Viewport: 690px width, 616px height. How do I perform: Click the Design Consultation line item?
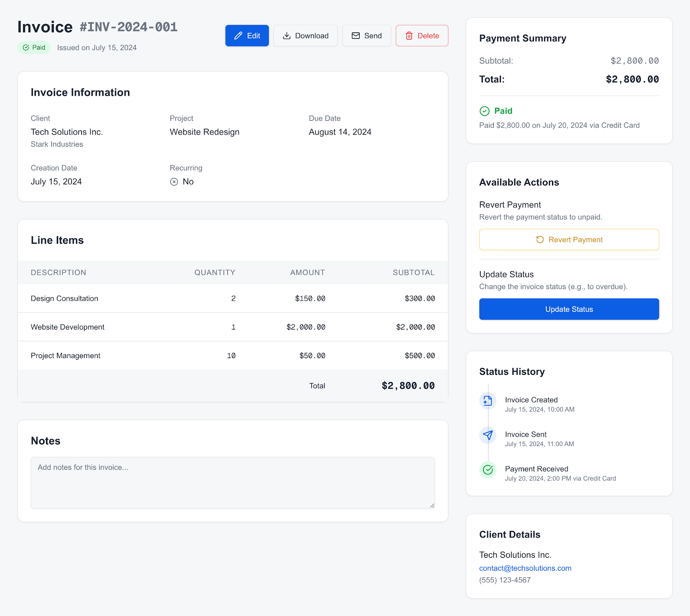click(64, 299)
